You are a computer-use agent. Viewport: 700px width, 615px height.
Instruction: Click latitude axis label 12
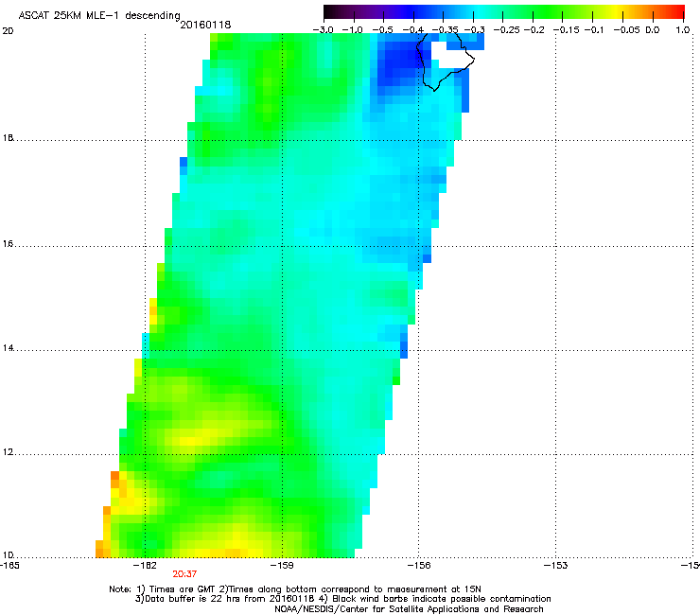point(8,452)
